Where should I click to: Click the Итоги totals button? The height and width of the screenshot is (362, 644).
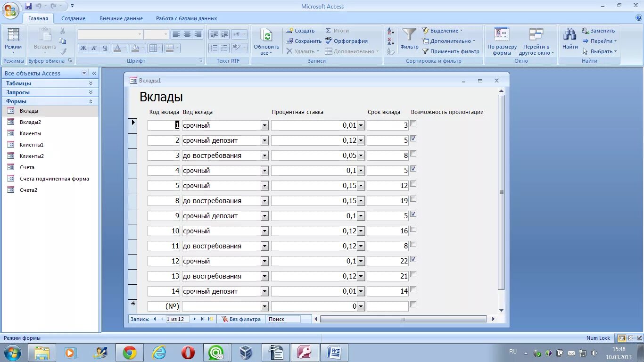(337, 31)
